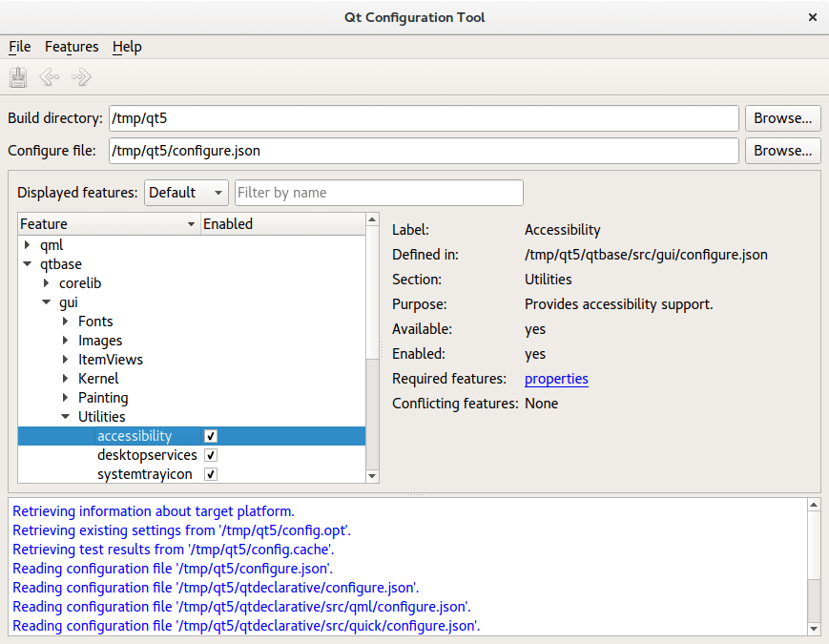The image size is (829, 644).
Task: Disable the systemtrayicon checkbox
Action: [x=211, y=474]
